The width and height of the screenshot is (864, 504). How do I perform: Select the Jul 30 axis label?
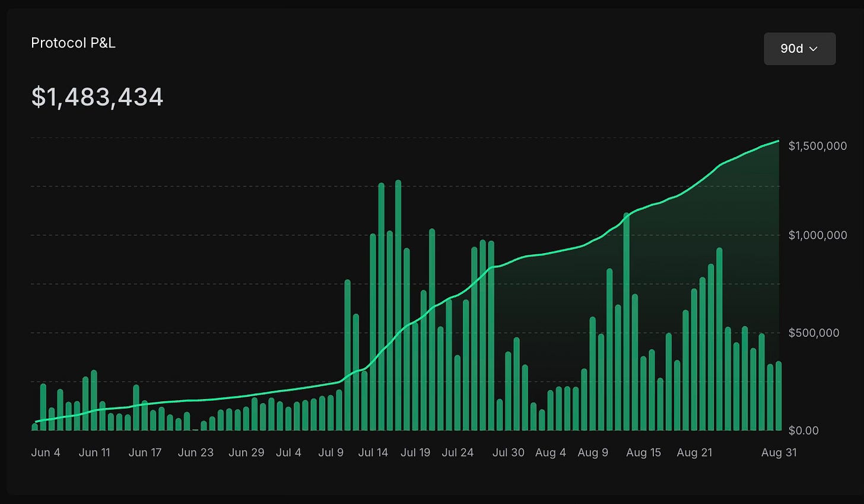click(509, 452)
